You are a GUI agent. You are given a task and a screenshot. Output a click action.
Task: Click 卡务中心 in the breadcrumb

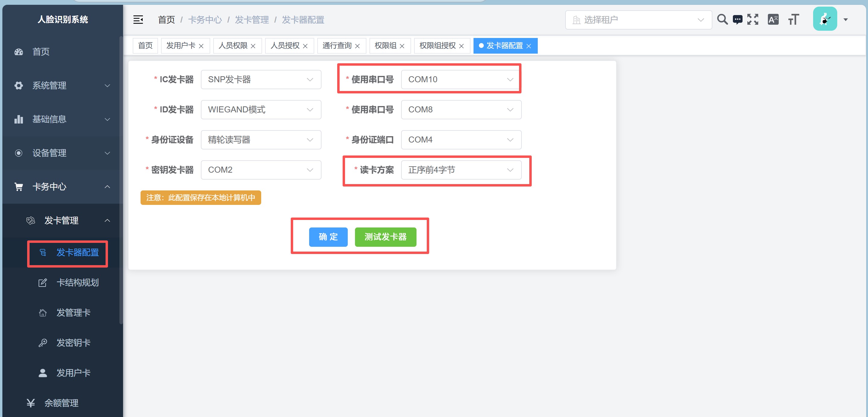(205, 20)
